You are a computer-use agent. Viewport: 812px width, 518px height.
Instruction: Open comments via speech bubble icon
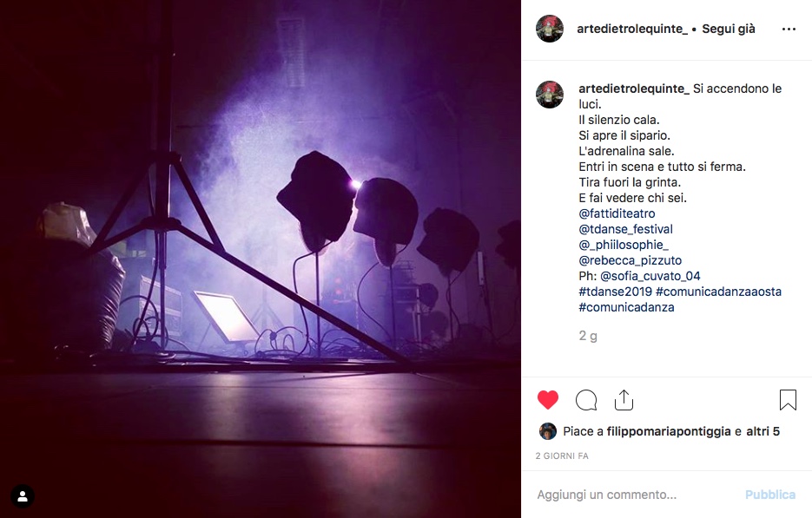click(586, 400)
